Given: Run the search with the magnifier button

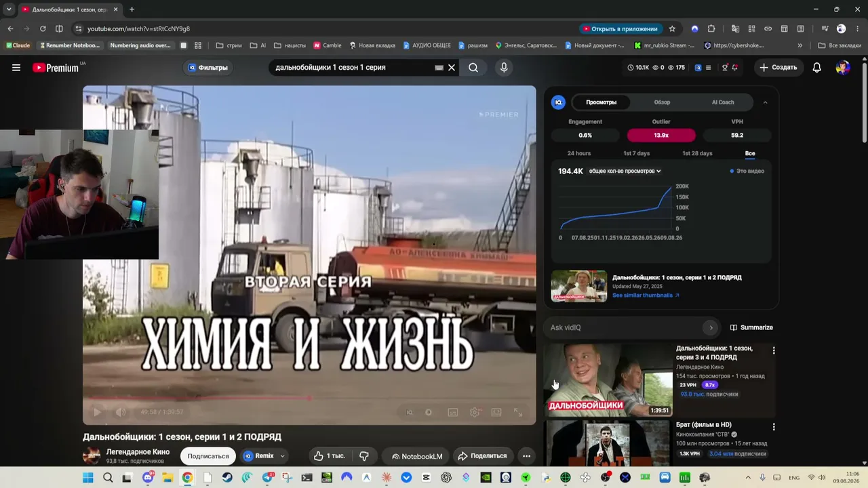Looking at the screenshot, I should 473,68.
